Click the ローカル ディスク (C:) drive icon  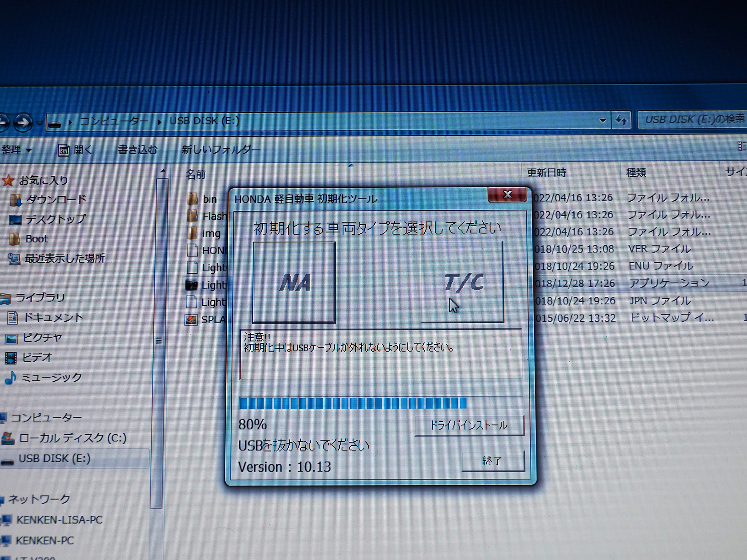8,438
